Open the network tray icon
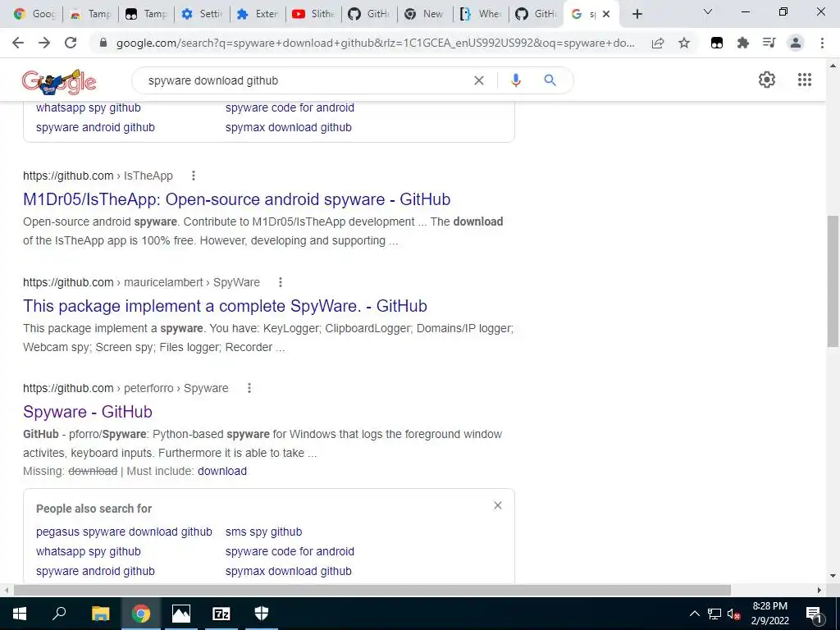 coord(714,614)
